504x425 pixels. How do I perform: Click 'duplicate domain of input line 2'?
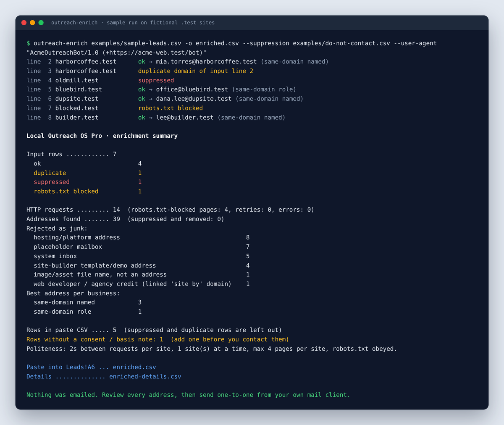pyautogui.click(x=196, y=71)
